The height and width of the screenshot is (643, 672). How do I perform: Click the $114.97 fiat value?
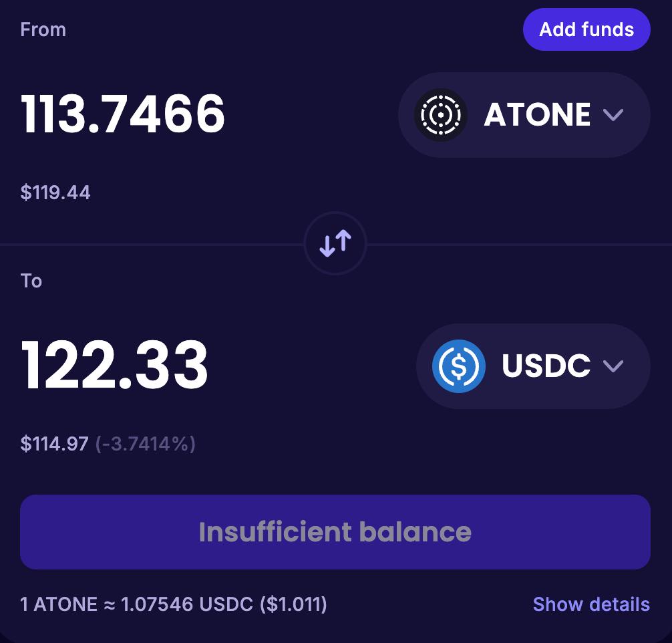[54, 443]
